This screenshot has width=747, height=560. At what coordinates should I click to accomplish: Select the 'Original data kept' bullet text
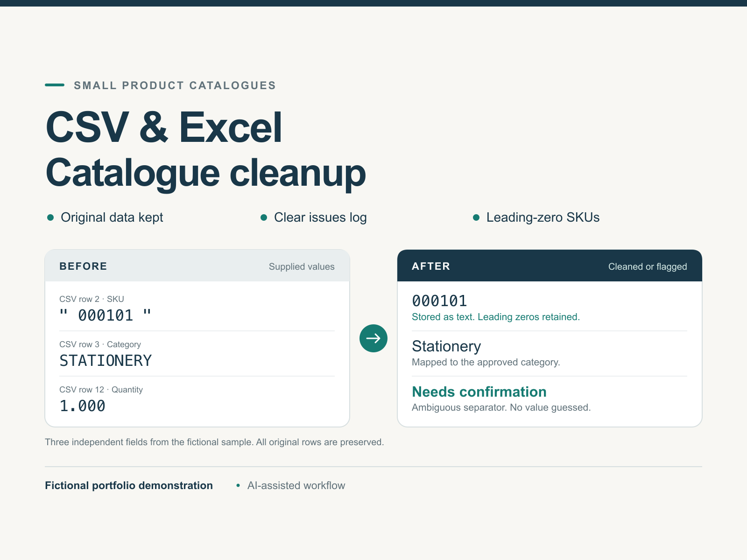point(112,217)
